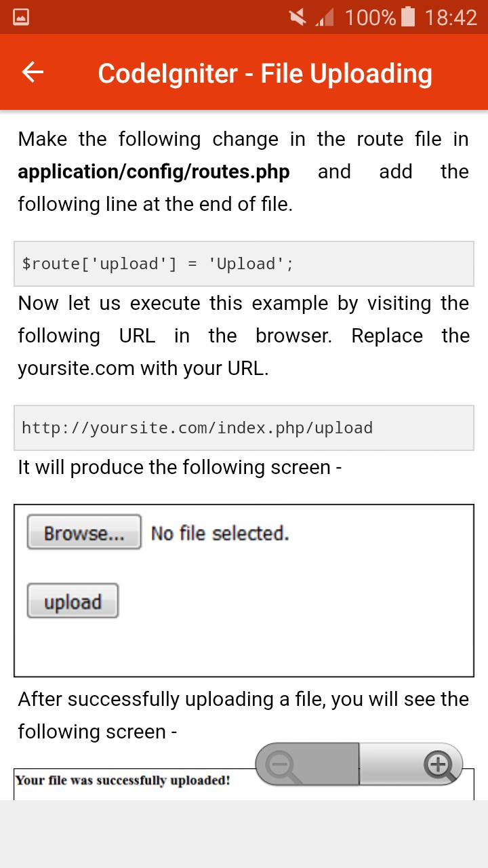Tap the battery icon in status bar
488x868 pixels.
coord(407,17)
